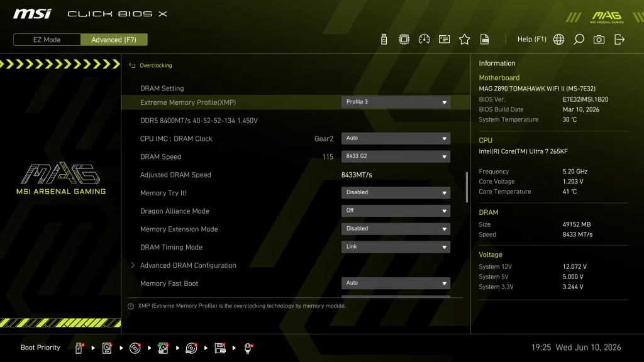The image size is (644, 362).
Task: Click the Boot Priority label
Action: coord(40,348)
